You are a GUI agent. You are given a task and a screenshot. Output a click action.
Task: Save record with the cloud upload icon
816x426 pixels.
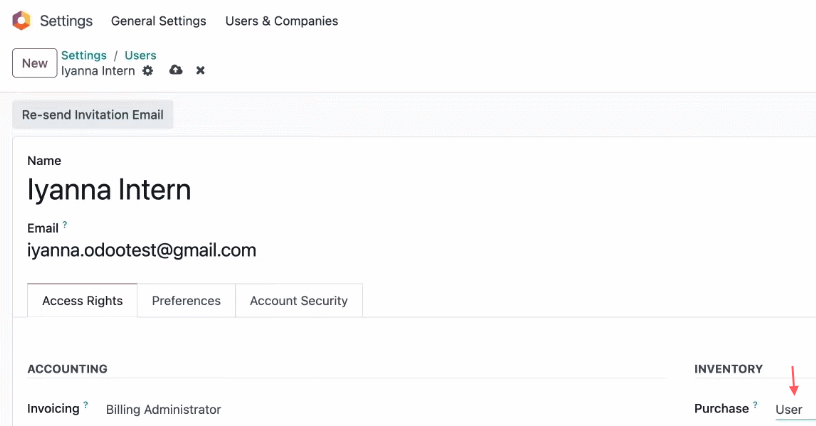(x=176, y=70)
